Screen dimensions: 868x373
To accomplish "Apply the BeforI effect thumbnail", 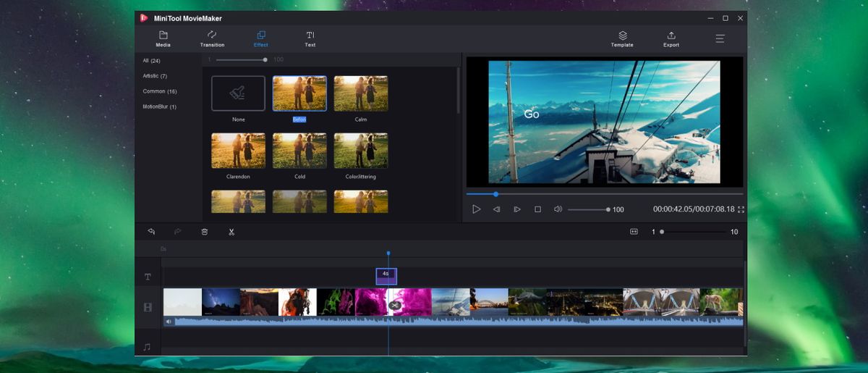I will tap(299, 93).
